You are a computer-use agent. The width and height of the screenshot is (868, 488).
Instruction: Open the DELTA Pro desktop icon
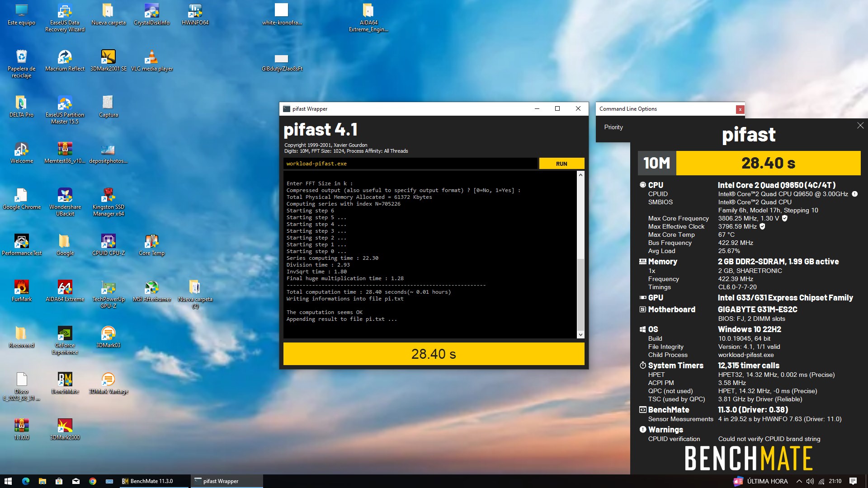(x=21, y=107)
